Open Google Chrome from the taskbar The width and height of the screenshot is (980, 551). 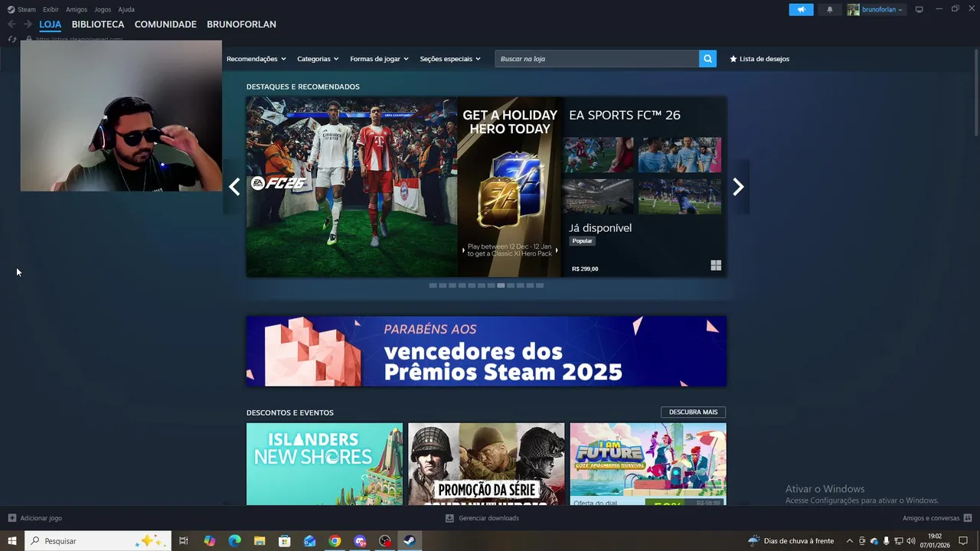pos(335,541)
